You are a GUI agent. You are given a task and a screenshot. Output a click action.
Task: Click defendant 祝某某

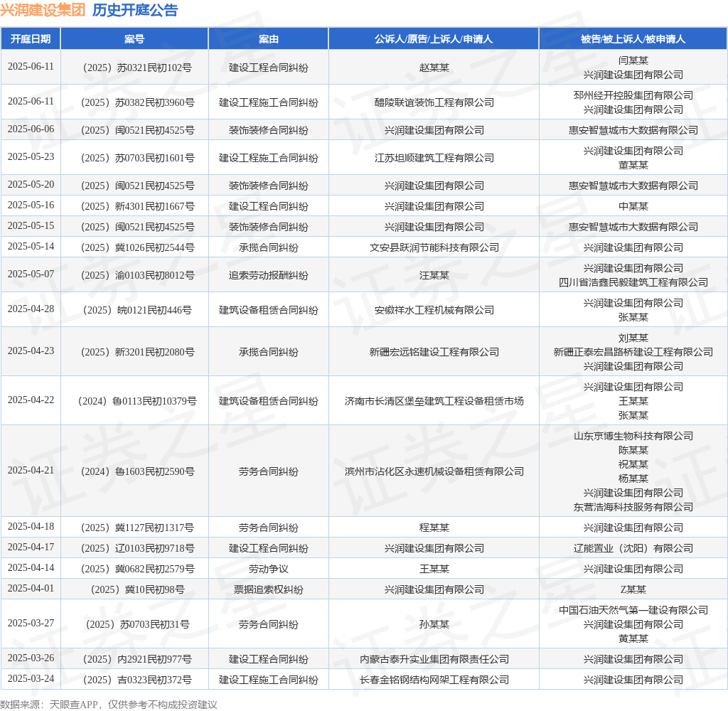pos(633,464)
